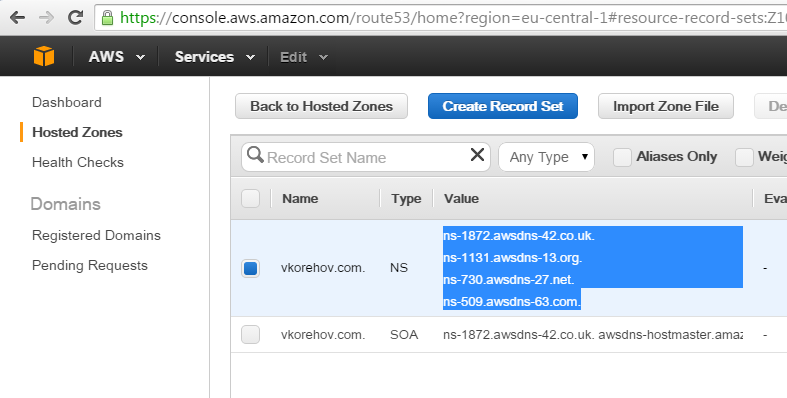Click the Create Record Set button
Screen dimensions: 787x398
(x=502, y=106)
